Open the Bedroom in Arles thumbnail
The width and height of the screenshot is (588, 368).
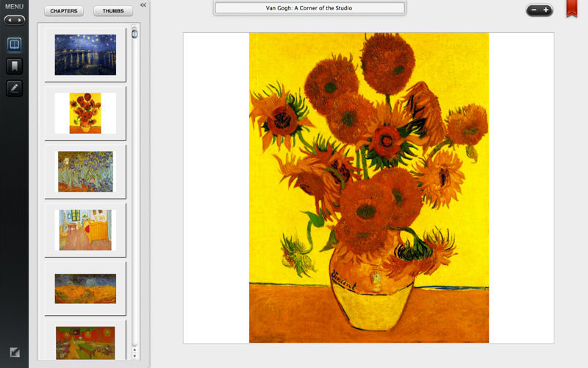coord(85,230)
